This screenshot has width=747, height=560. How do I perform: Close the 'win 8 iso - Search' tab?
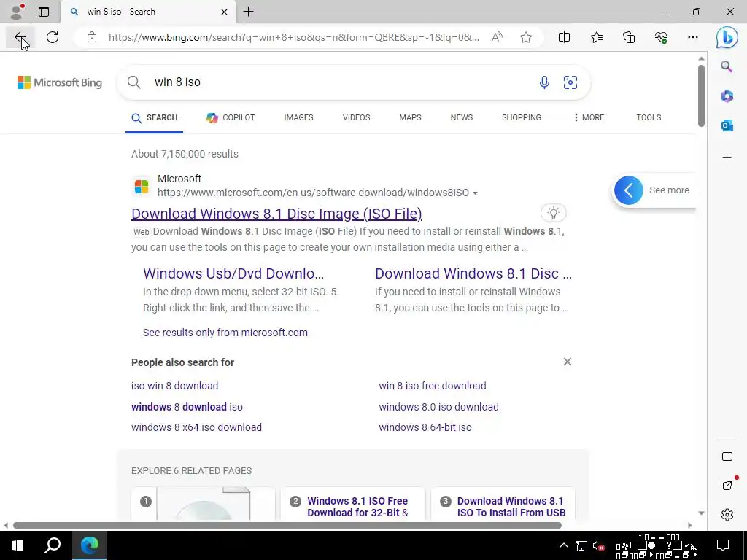point(224,12)
